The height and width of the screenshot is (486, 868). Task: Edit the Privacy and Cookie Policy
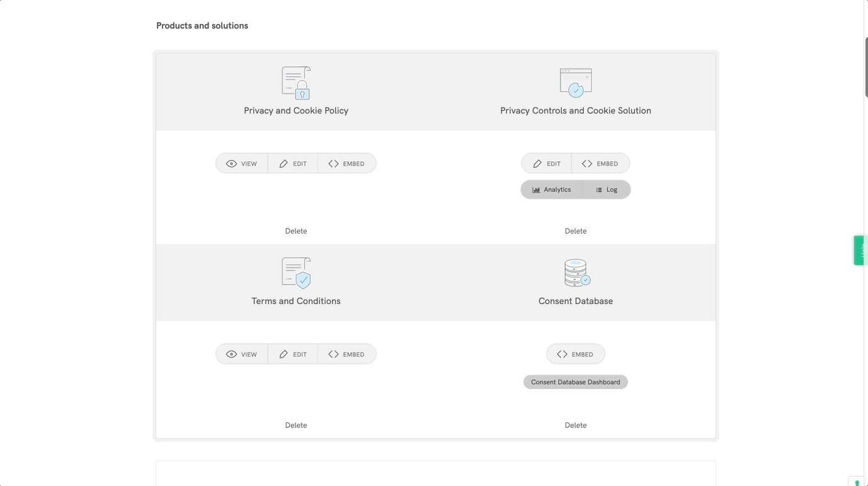coord(293,164)
